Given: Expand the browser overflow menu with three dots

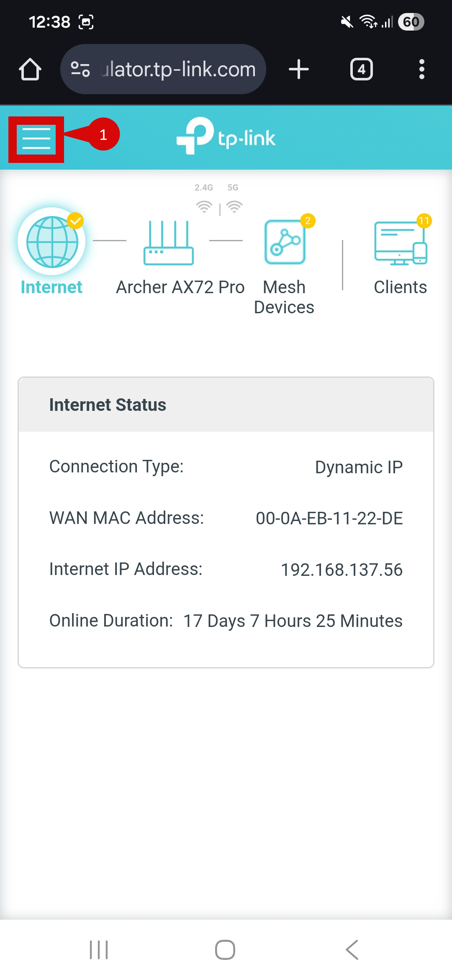Looking at the screenshot, I should [x=421, y=69].
